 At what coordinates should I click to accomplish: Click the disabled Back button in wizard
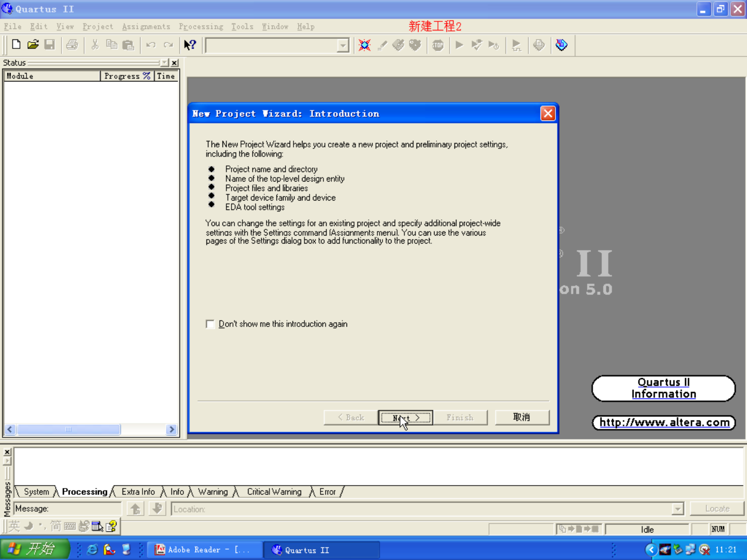(350, 417)
